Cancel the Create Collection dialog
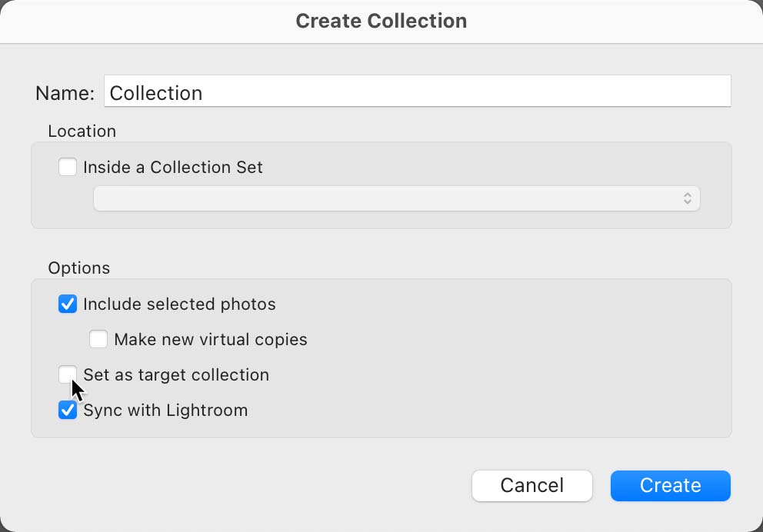 (531, 485)
